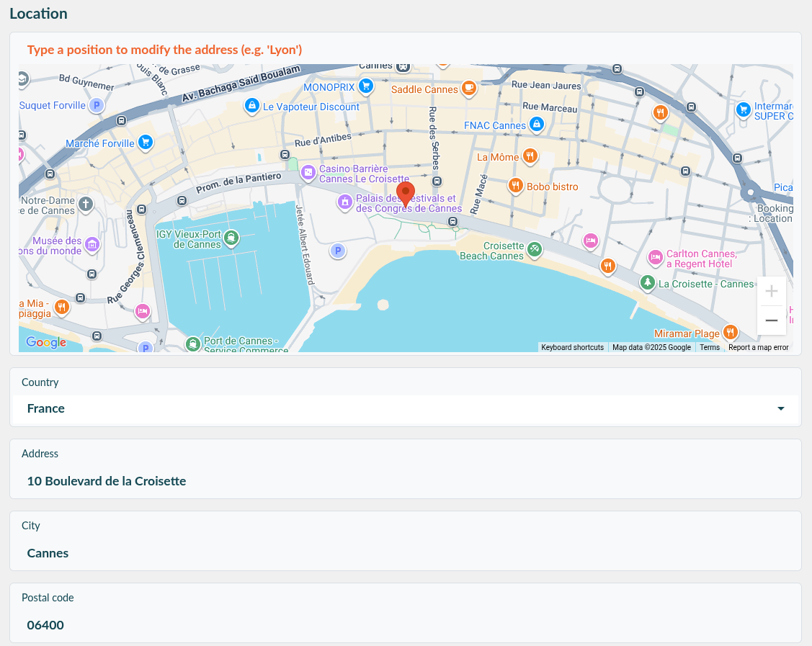812x646 pixels.
Task: Select the Suquet Forville parking icon
Action: 97,105
